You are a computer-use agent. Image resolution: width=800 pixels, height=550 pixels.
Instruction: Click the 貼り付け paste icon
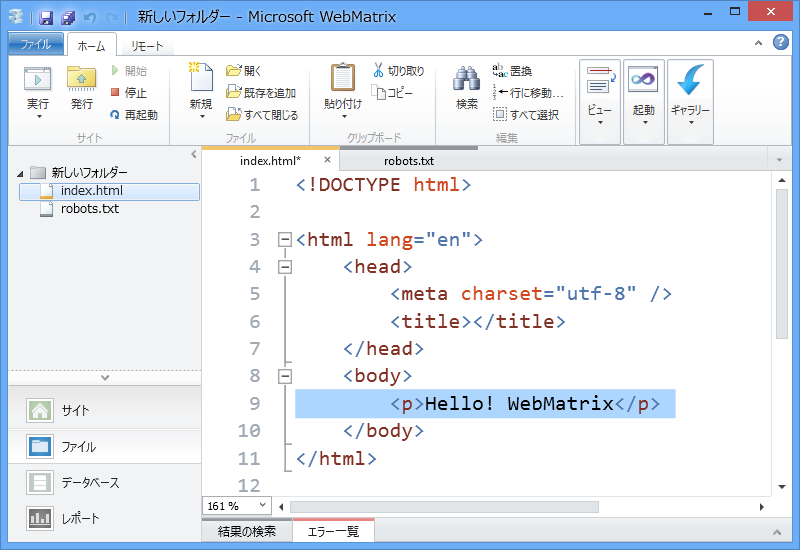coord(343,78)
